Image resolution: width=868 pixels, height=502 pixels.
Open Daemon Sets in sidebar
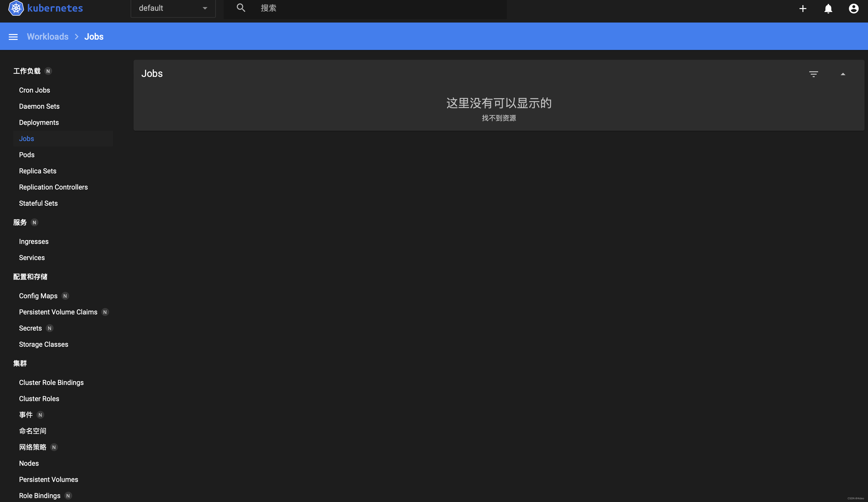pos(39,106)
